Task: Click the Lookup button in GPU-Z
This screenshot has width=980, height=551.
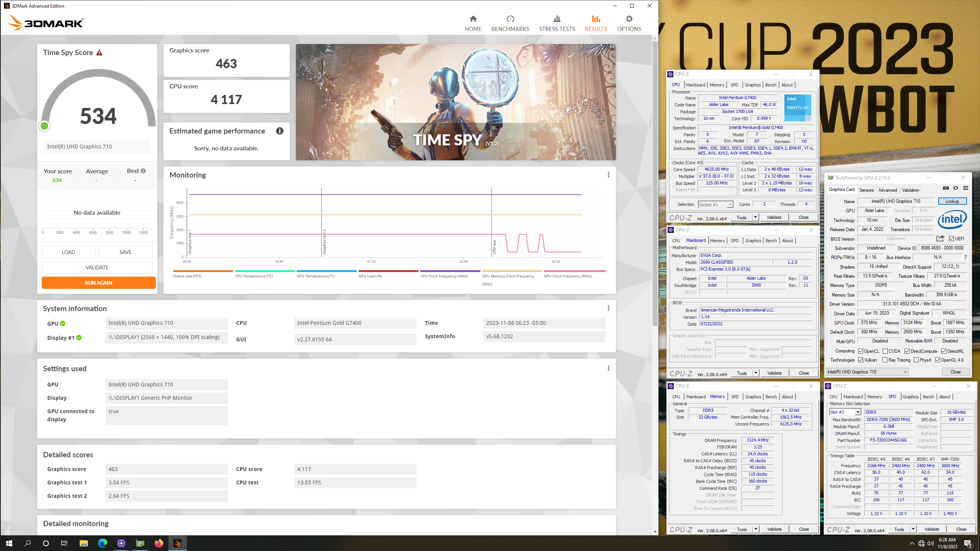Action: click(952, 201)
